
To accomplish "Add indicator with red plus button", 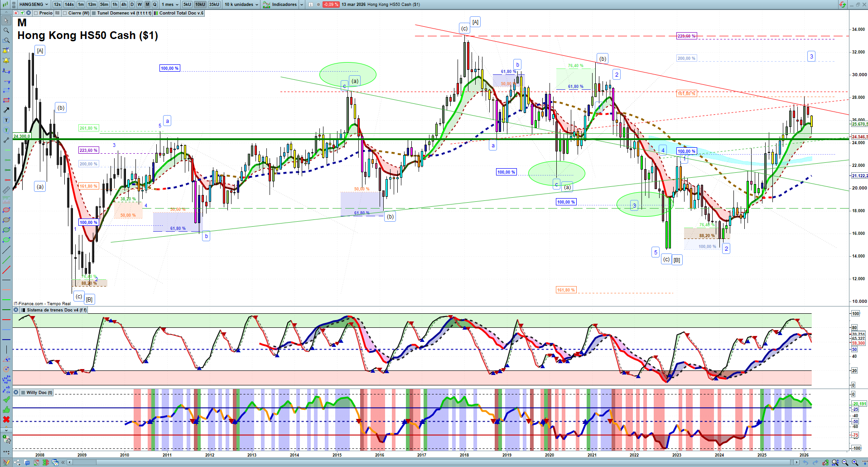I will (x=16, y=13).
